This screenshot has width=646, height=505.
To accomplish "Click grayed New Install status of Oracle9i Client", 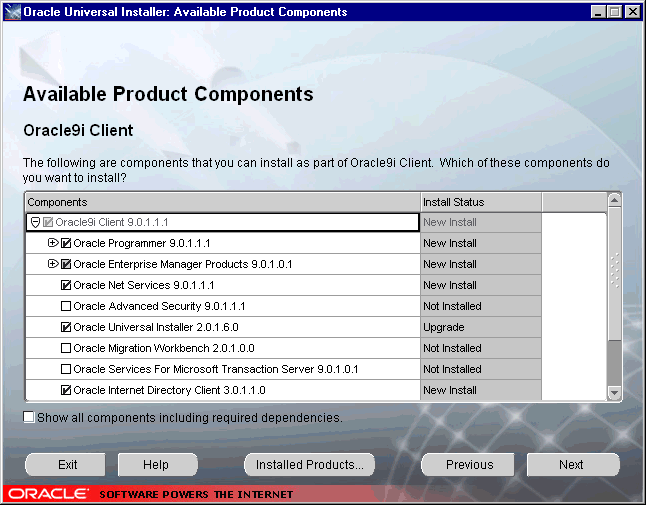I will [481, 223].
